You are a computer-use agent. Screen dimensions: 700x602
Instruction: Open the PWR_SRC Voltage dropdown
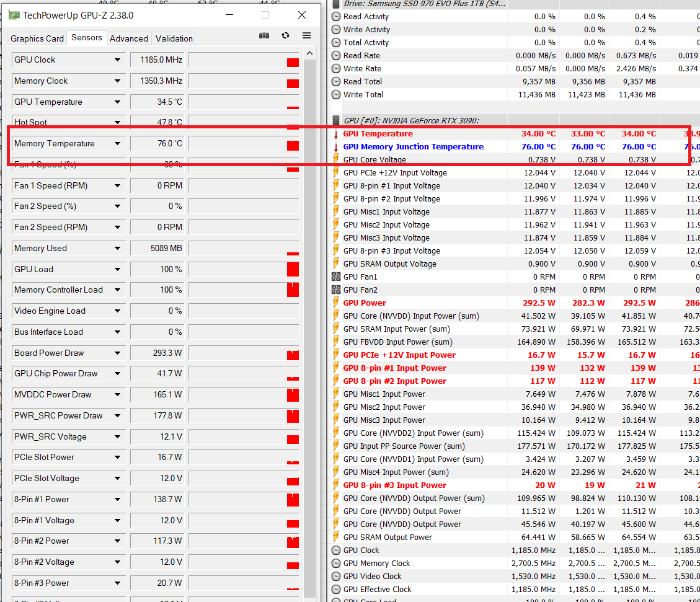coord(117,437)
